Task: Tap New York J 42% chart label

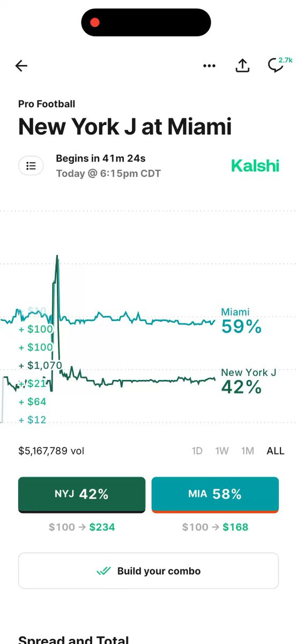Action: (249, 381)
